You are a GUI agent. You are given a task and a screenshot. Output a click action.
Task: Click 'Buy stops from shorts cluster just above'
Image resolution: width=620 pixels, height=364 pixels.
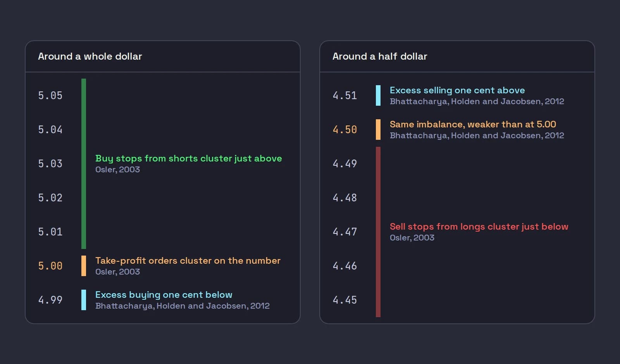(x=188, y=158)
